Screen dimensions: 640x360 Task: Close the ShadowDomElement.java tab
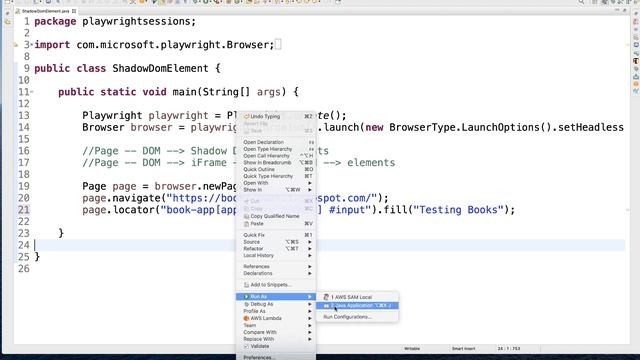click(x=74, y=11)
